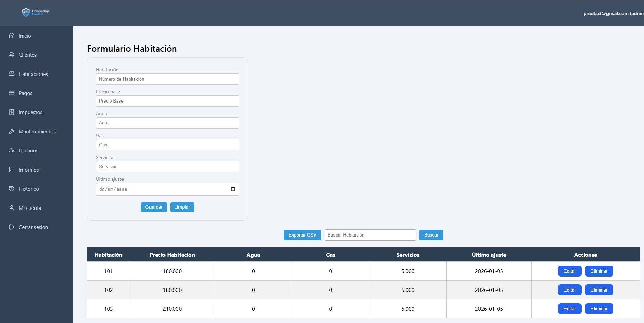Click the Habitaciones bed icon
The height and width of the screenshot is (323, 644).
point(12,74)
